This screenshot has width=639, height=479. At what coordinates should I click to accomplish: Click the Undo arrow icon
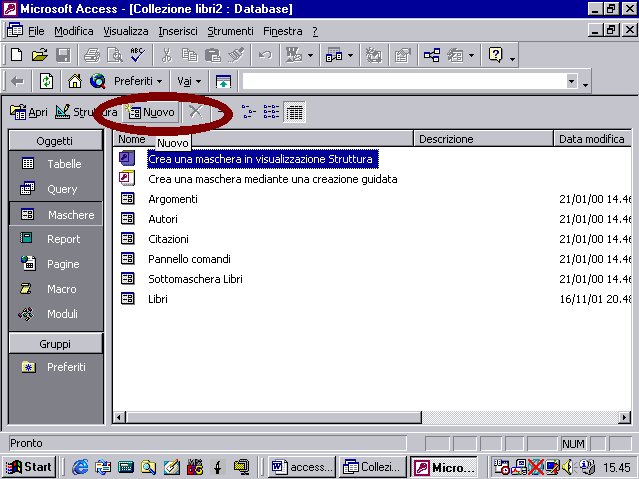pos(265,55)
